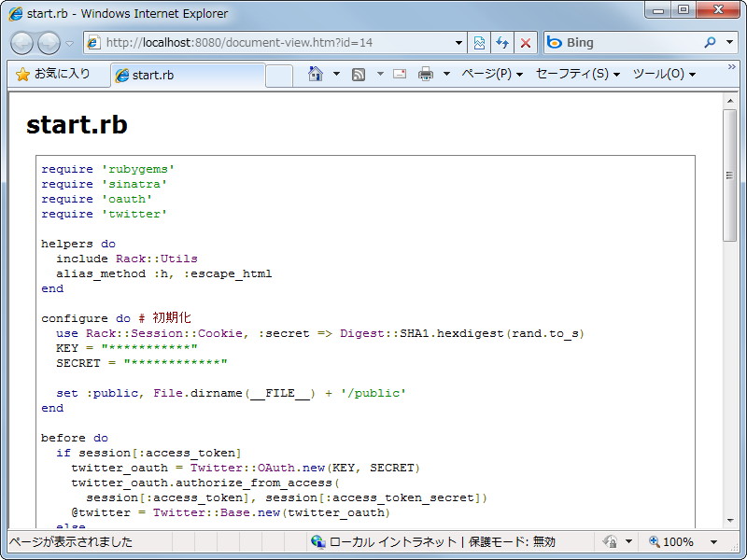This screenshot has height=560, width=747.
Task: Click the back navigation arrow
Action: [x=22, y=42]
